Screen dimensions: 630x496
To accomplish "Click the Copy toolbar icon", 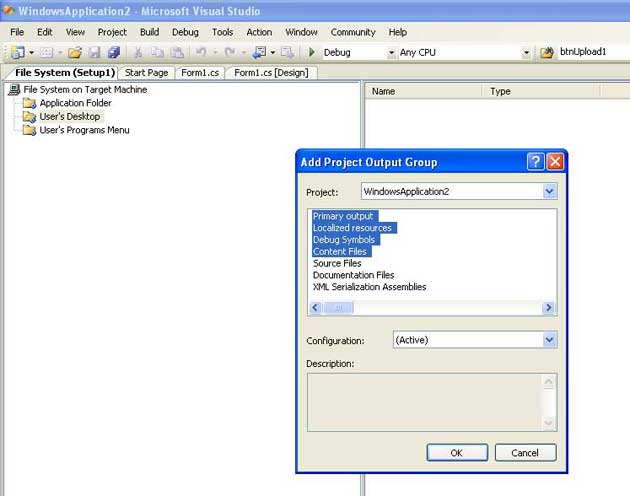I will tap(157, 52).
